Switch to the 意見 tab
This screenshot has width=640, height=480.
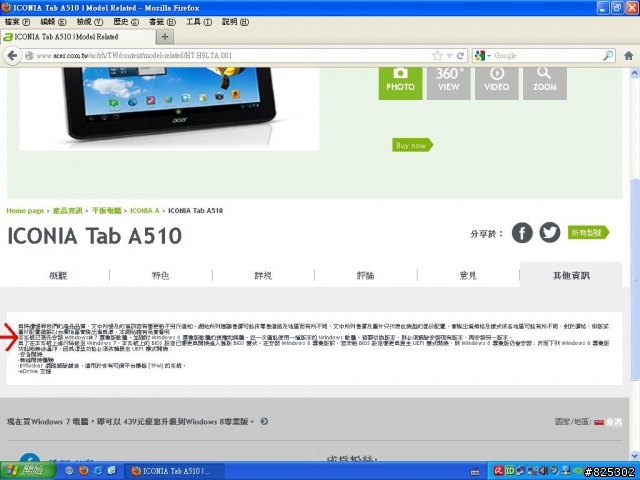pos(468,276)
